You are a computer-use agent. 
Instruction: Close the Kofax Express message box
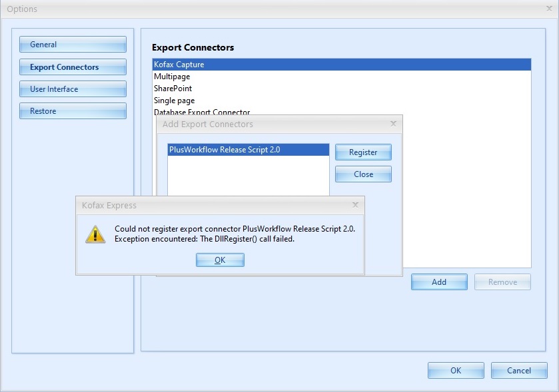355,205
